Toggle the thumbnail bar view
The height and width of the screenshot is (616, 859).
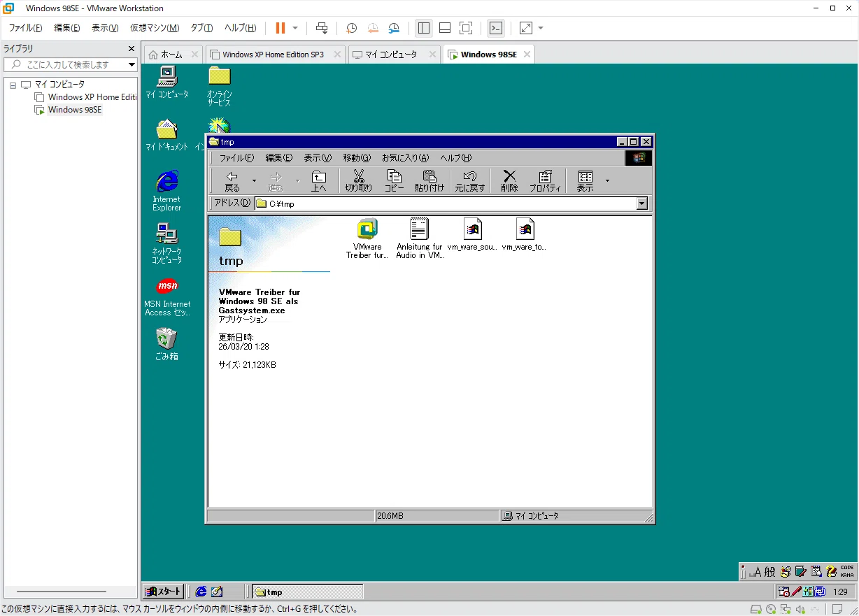point(445,28)
